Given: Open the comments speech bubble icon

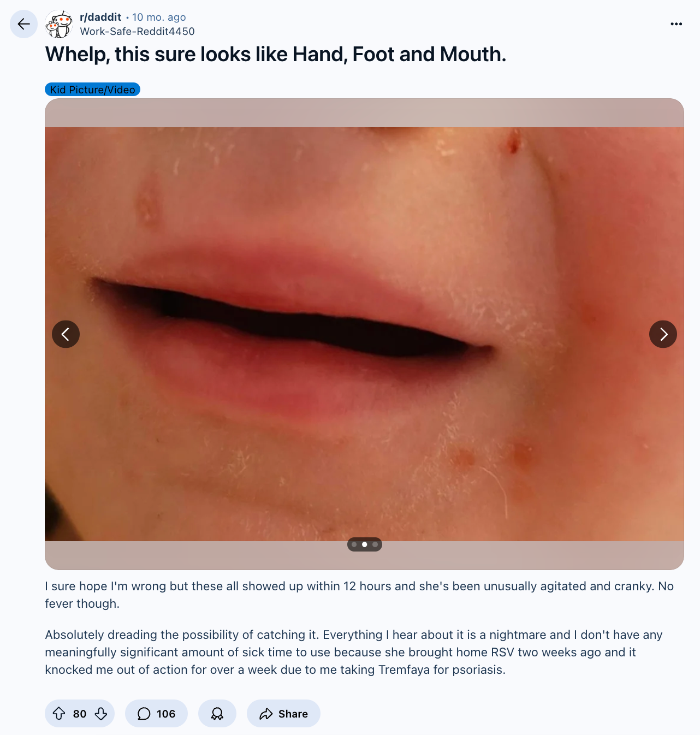Looking at the screenshot, I should click(144, 714).
